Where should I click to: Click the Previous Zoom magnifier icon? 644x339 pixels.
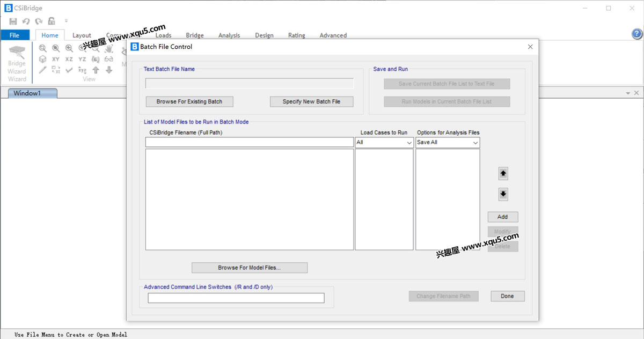click(69, 48)
